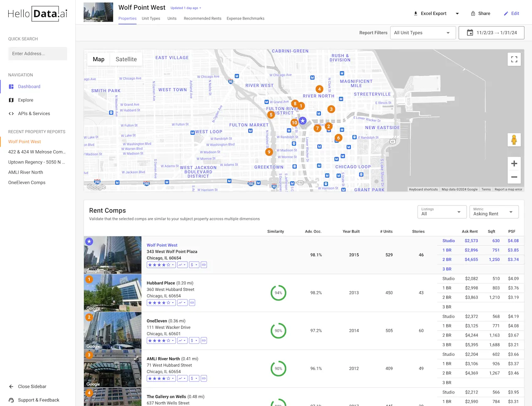532x406 pixels.
Task: Zoom in on the map
Action: pyautogui.click(x=514, y=163)
